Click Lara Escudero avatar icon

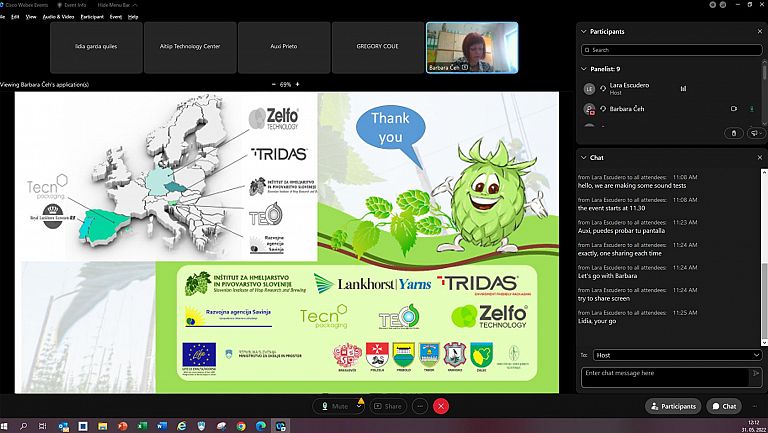[x=589, y=89]
